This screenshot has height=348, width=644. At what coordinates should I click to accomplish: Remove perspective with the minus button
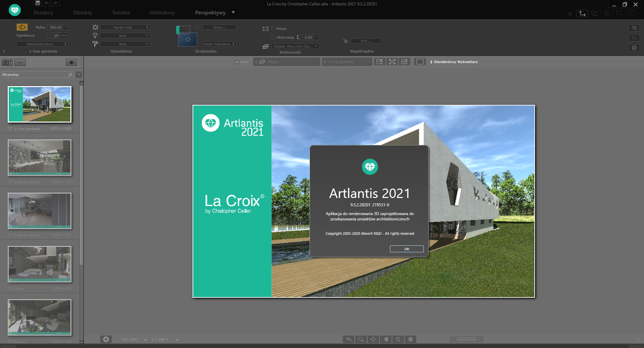(x=20, y=62)
